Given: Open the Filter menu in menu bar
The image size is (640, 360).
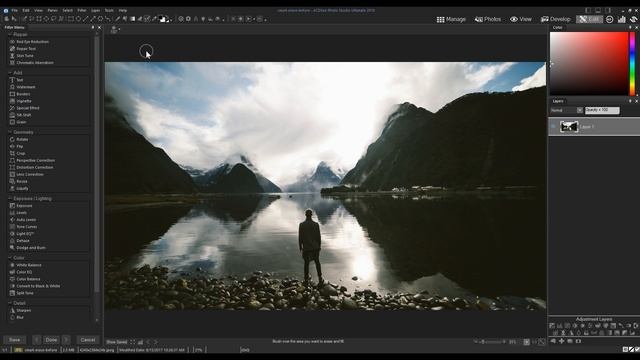Looking at the screenshot, I should (82, 10).
